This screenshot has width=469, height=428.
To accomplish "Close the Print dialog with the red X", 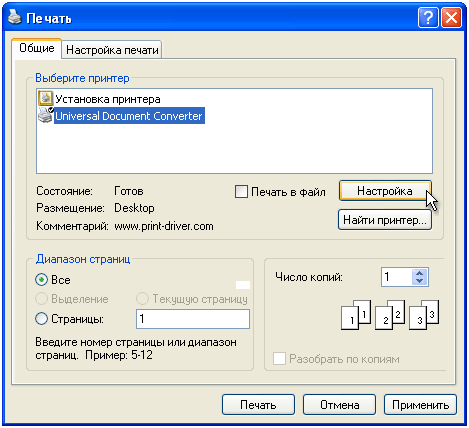I will 451,17.
